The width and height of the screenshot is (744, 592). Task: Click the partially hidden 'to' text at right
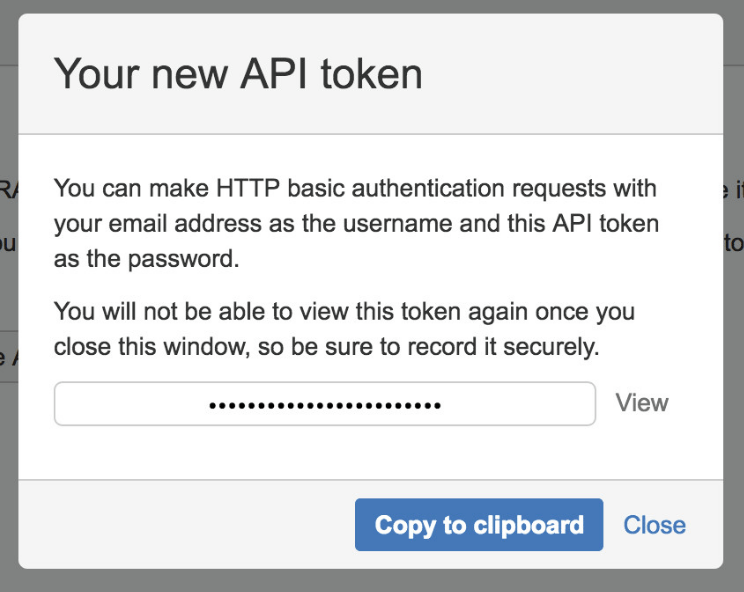734,243
